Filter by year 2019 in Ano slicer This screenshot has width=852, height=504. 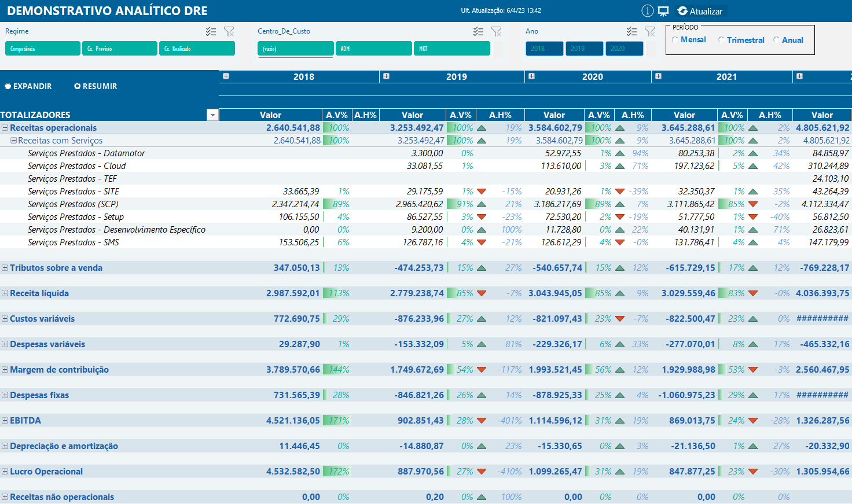coord(585,49)
